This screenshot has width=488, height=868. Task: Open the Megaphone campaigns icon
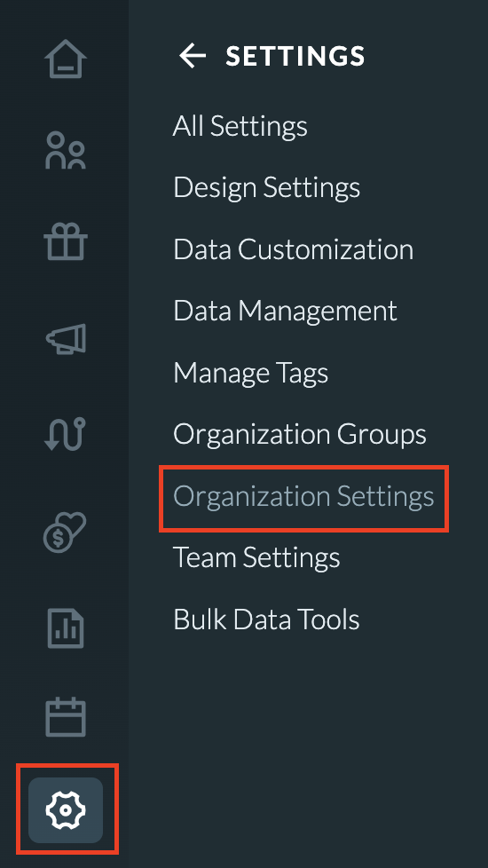(66, 338)
